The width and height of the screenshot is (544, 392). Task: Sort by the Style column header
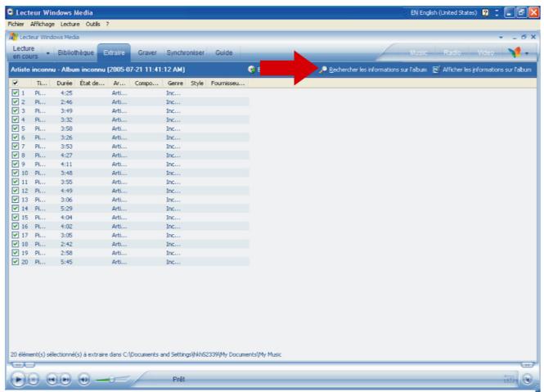pos(196,83)
